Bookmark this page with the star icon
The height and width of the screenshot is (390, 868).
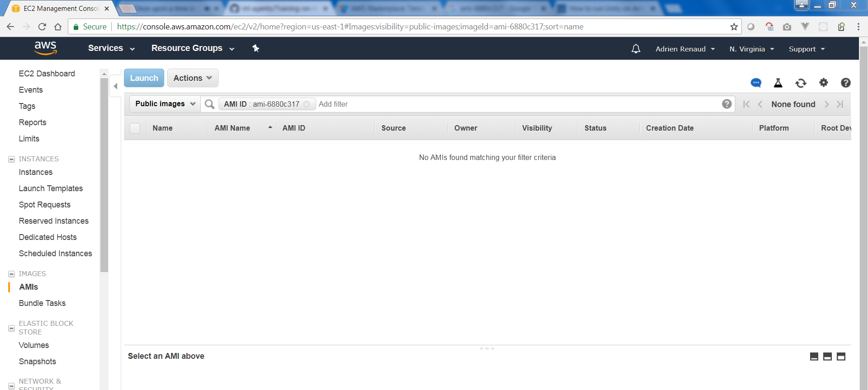click(734, 27)
